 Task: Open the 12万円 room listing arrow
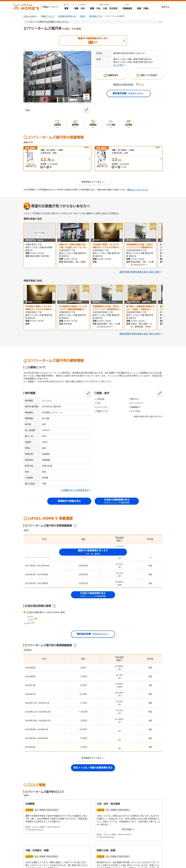[161, 158]
